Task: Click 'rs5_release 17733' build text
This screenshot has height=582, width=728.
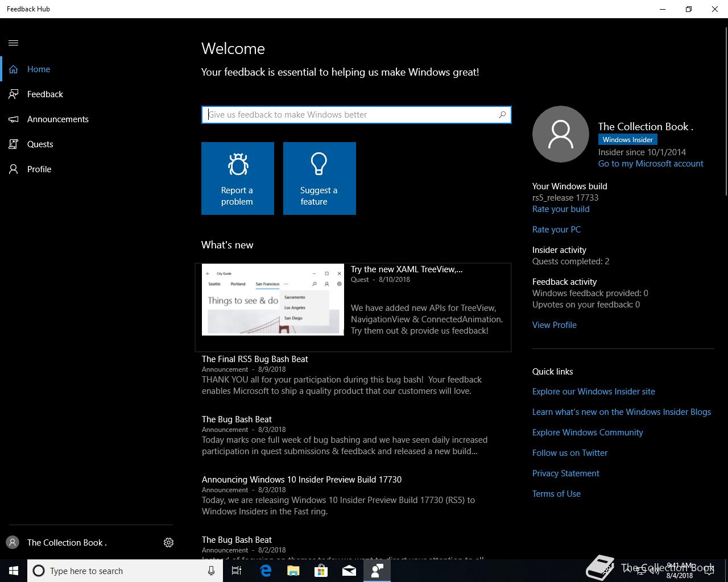Action: pos(565,198)
